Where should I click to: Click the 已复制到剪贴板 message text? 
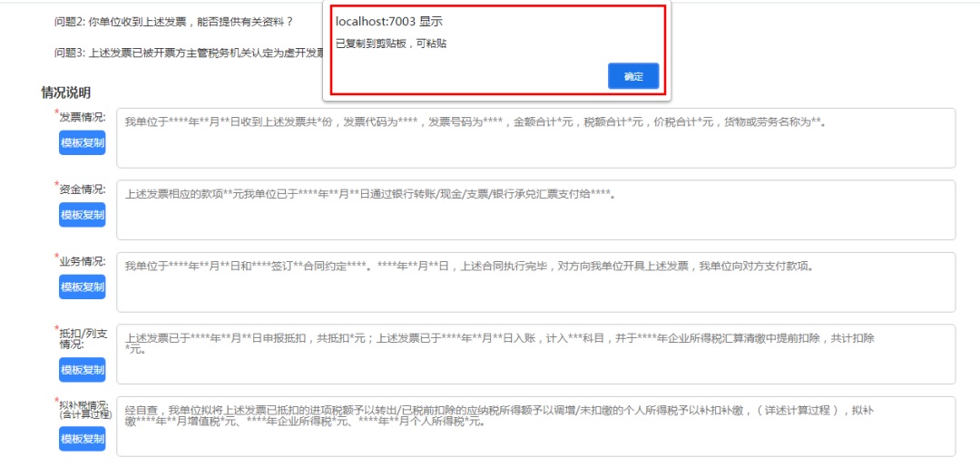tap(391, 44)
